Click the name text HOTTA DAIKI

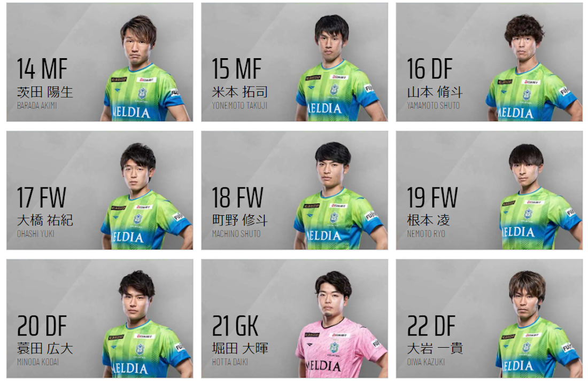pyautogui.click(x=230, y=362)
